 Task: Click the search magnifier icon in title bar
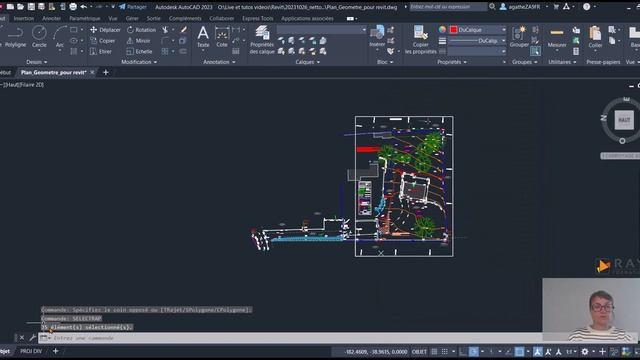tap(492, 7)
